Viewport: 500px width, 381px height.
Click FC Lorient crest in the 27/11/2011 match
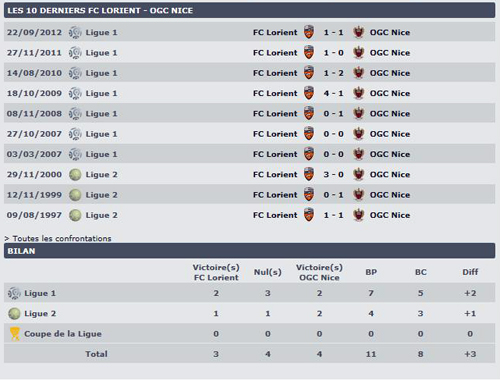click(309, 53)
